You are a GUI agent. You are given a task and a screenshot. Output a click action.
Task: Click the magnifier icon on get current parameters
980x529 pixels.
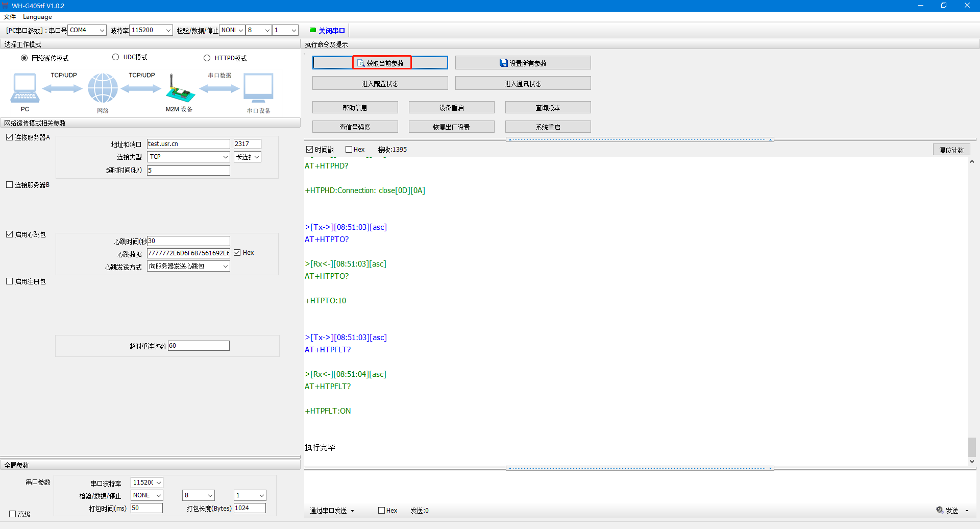pyautogui.click(x=361, y=63)
